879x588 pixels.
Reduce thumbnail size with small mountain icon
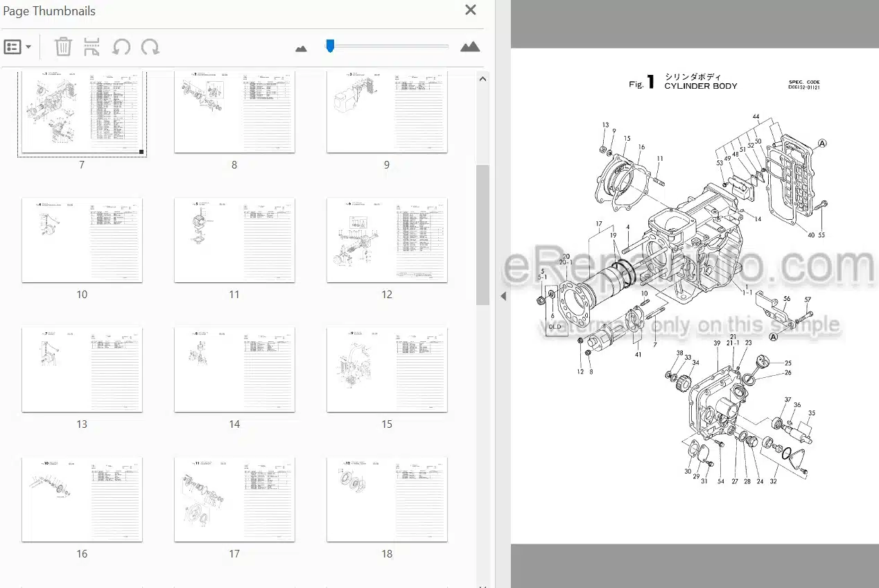(301, 48)
